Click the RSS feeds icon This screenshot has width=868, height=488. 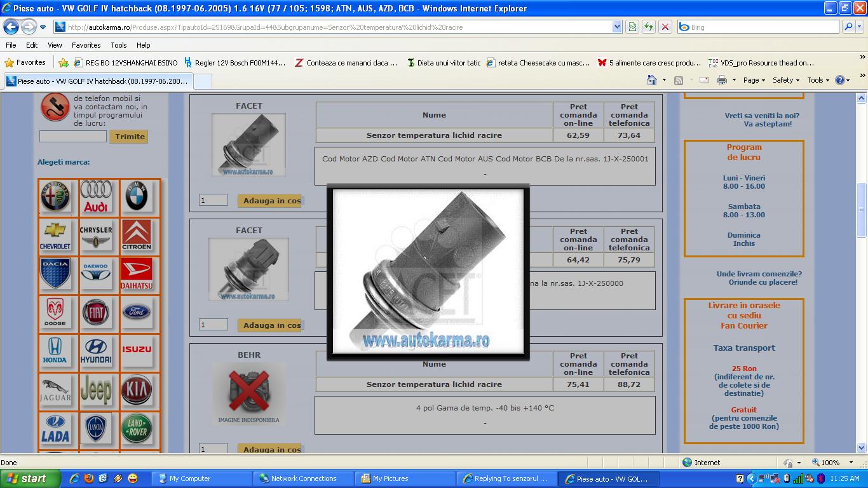(679, 80)
